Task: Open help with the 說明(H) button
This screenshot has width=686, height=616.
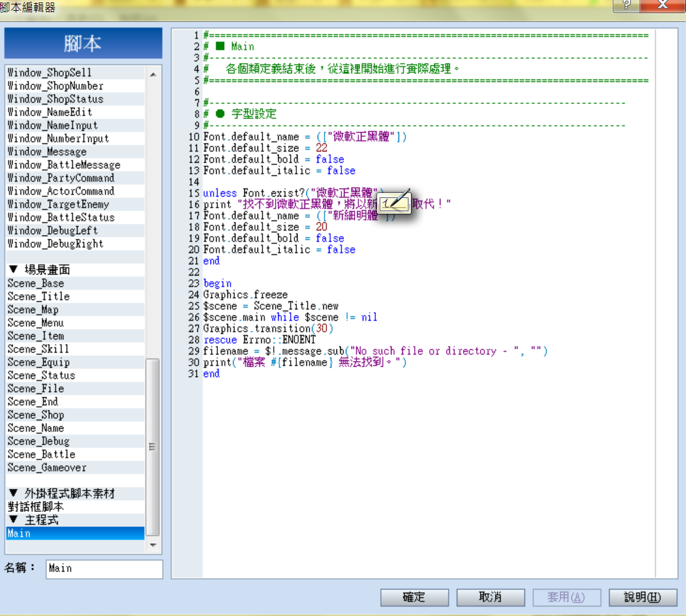Action: pyautogui.click(x=643, y=597)
